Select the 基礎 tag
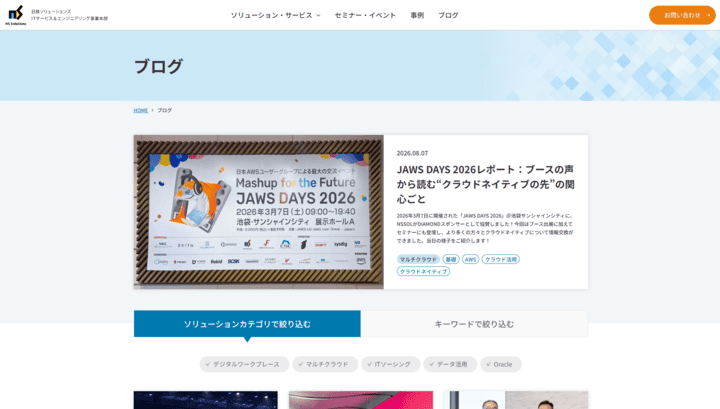This screenshot has width=720, height=409. point(451,259)
